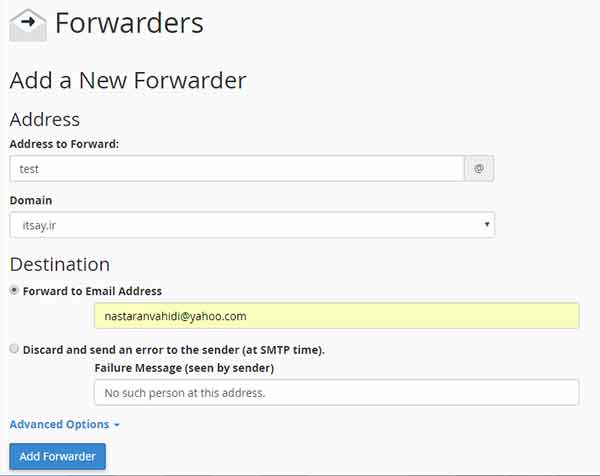The height and width of the screenshot is (476, 600).
Task: Click the Domain field label
Action: tap(31, 200)
